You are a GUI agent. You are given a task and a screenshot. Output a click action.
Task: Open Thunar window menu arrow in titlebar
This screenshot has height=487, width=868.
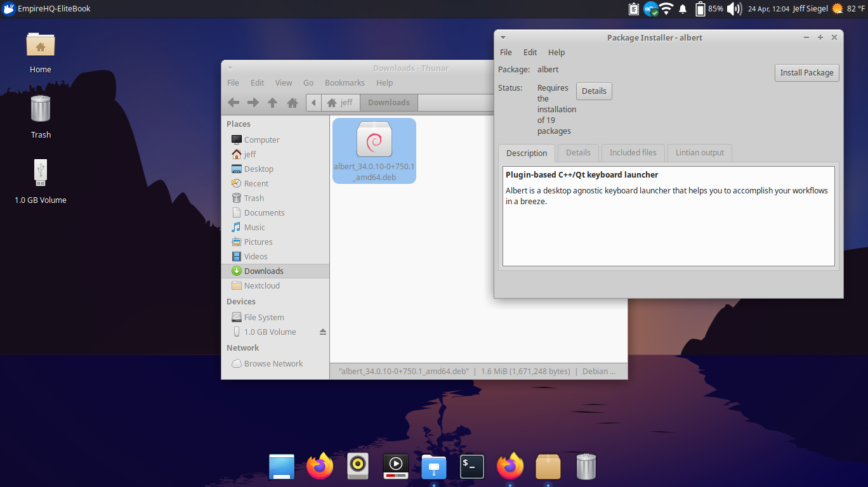(230, 68)
